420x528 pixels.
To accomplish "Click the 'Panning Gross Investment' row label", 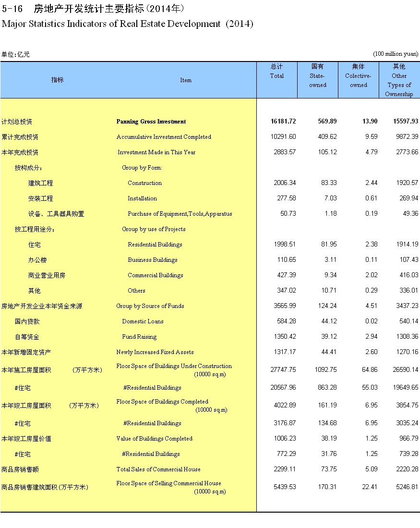I will pyautogui.click(x=151, y=122).
